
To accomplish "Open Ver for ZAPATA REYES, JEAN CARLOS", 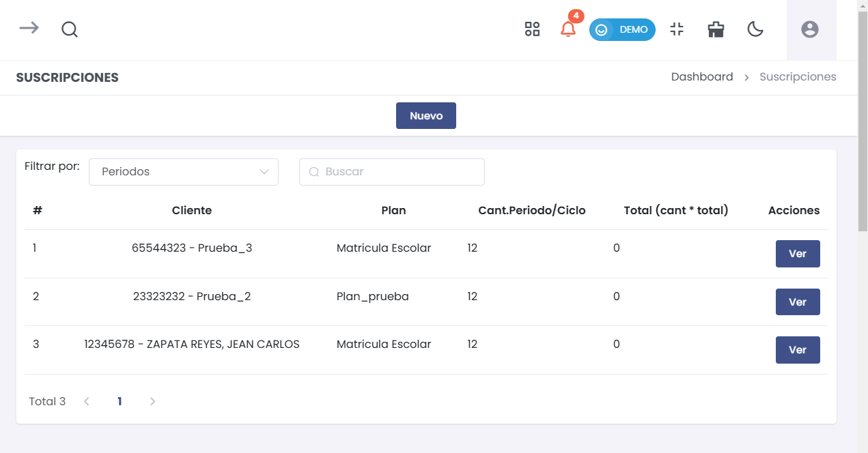I will click(797, 350).
